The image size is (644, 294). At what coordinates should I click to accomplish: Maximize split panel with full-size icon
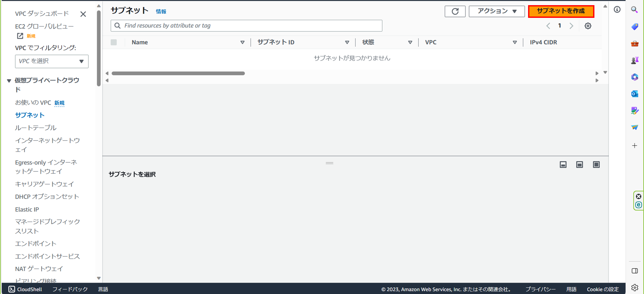(596, 164)
